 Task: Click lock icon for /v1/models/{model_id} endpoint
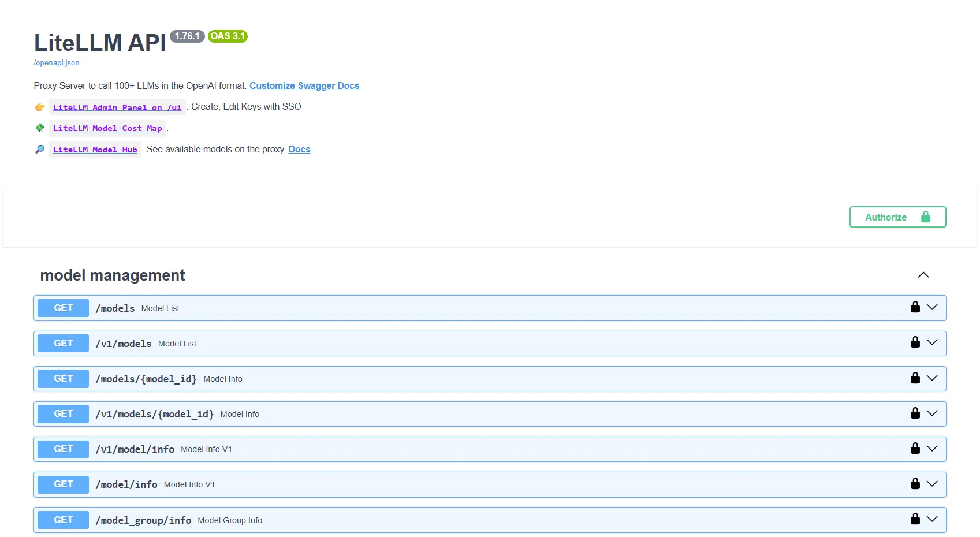pos(915,413)
